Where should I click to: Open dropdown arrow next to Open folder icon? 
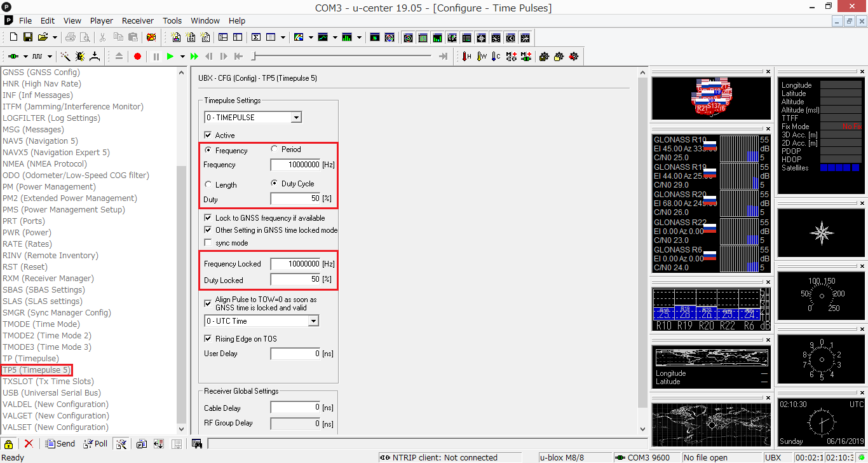point(55,38)
